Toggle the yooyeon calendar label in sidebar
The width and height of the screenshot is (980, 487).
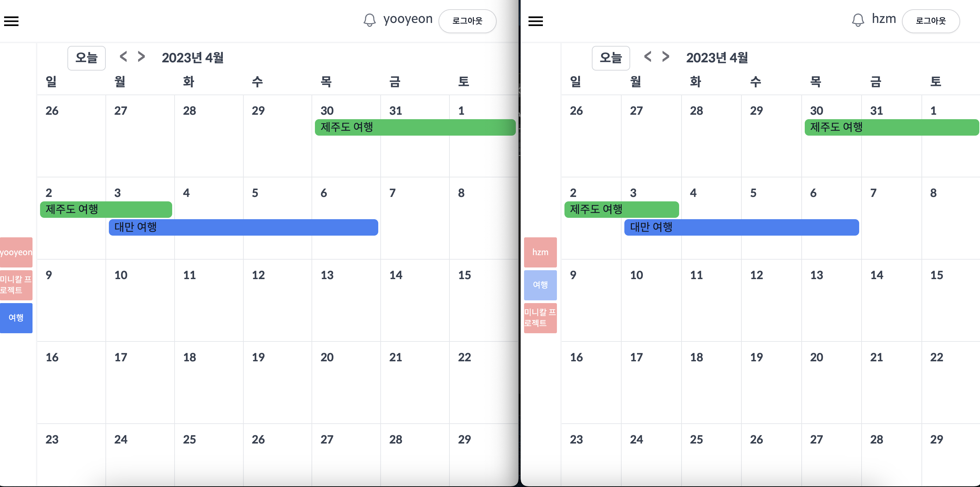[x=16, y=252]
